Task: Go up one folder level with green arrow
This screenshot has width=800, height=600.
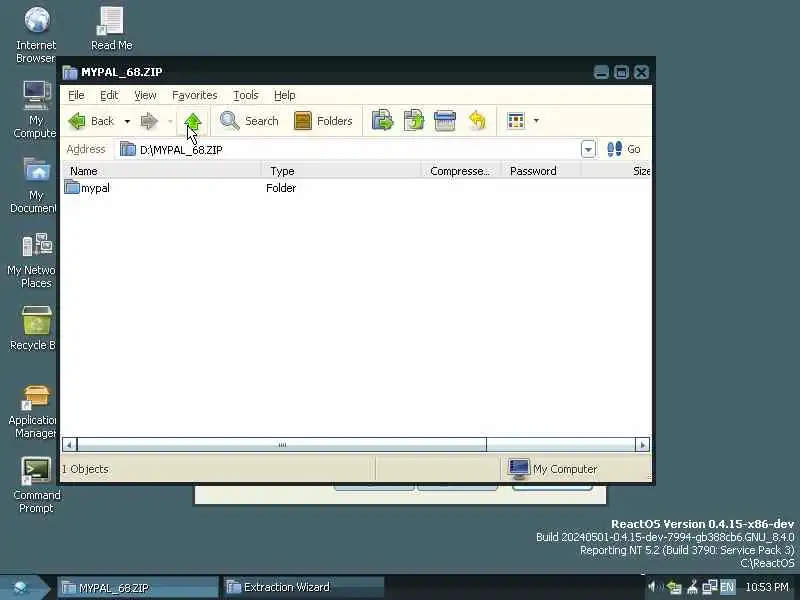Action: pyautogui.click(x=193, y=121)
